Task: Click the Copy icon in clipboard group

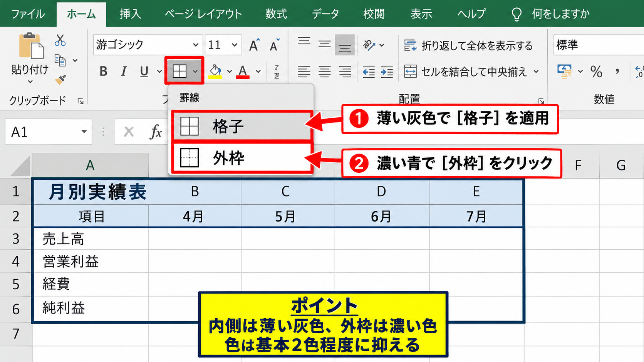Action: [60, 60]
